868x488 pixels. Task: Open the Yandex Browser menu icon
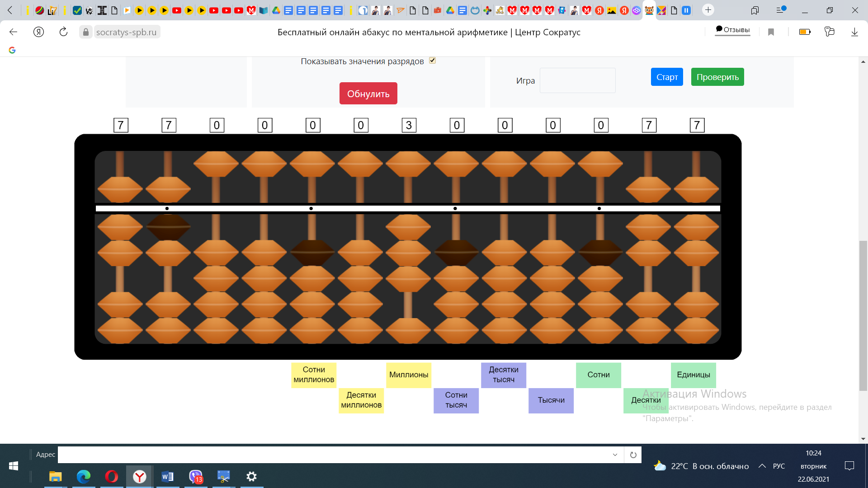click(x=781, y=10)
